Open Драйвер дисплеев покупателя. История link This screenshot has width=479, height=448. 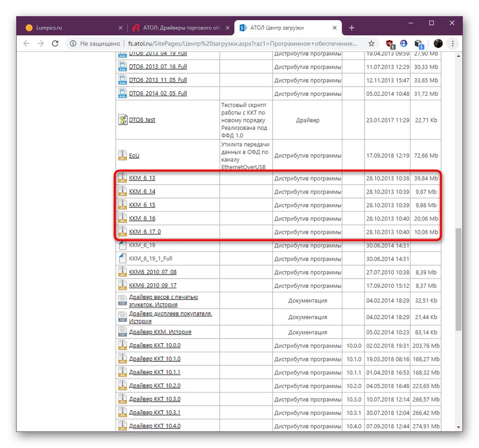coord(170,317)
